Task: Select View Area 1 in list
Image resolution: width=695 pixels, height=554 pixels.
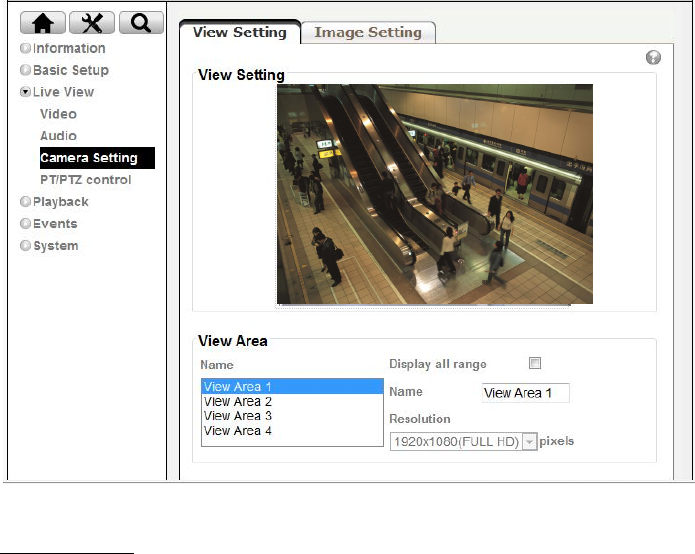Action: point(292,386)
